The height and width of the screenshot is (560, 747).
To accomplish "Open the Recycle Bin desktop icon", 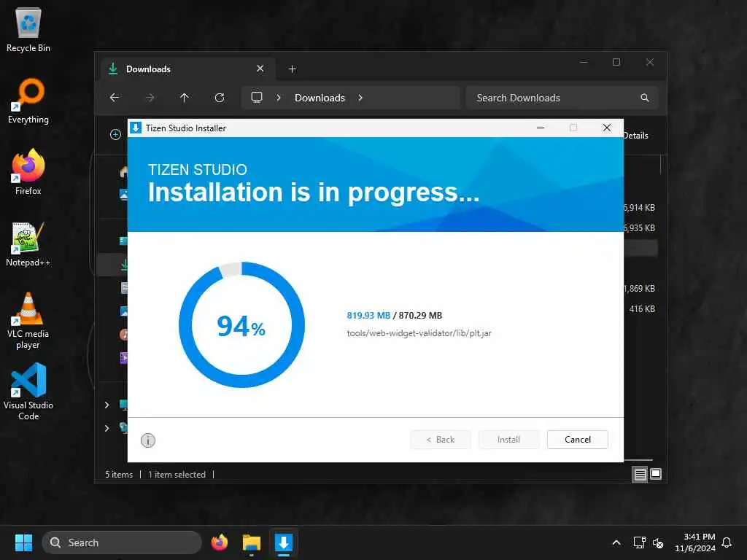I will pyautogui.click(x=28, y=29).
